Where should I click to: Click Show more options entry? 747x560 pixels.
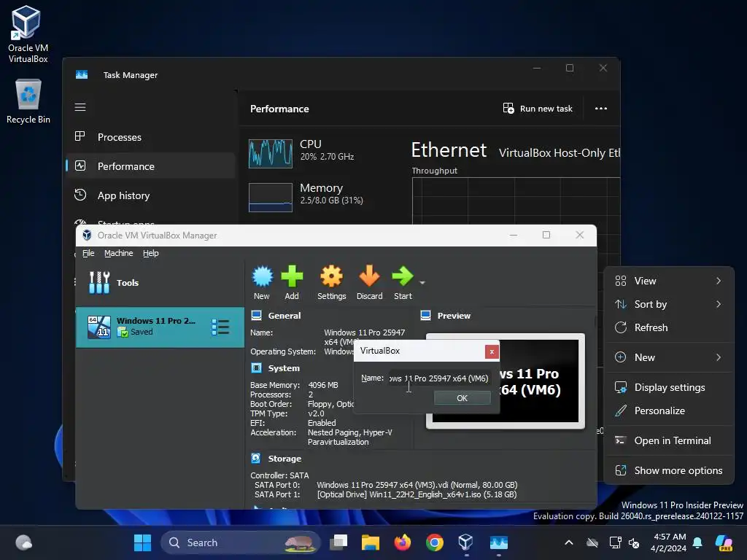coord(669,471)
